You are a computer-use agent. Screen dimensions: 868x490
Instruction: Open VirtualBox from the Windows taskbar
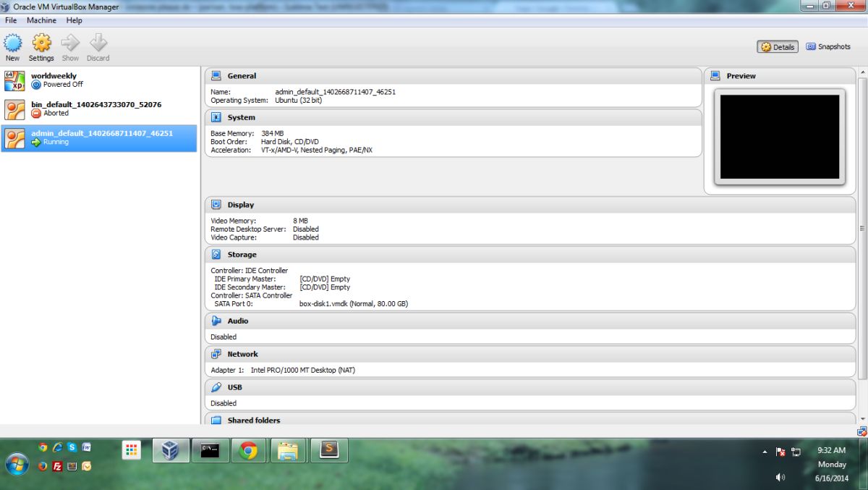click(x=171, y=450)
